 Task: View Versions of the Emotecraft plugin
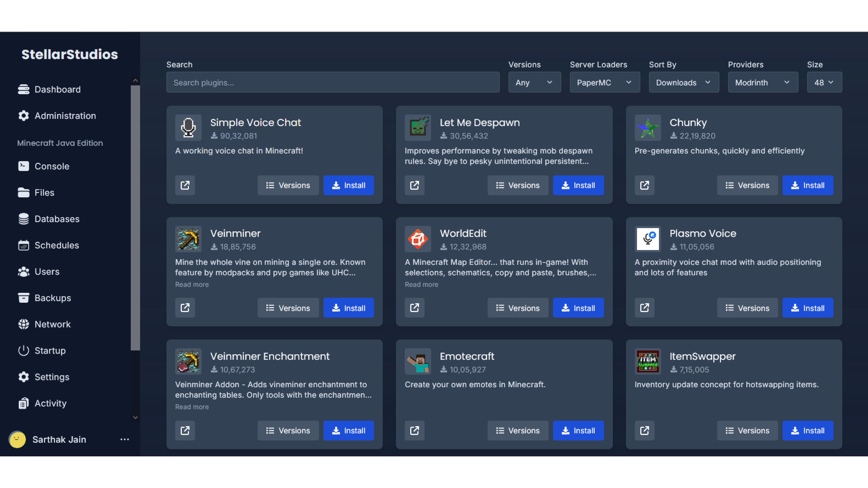518,430
